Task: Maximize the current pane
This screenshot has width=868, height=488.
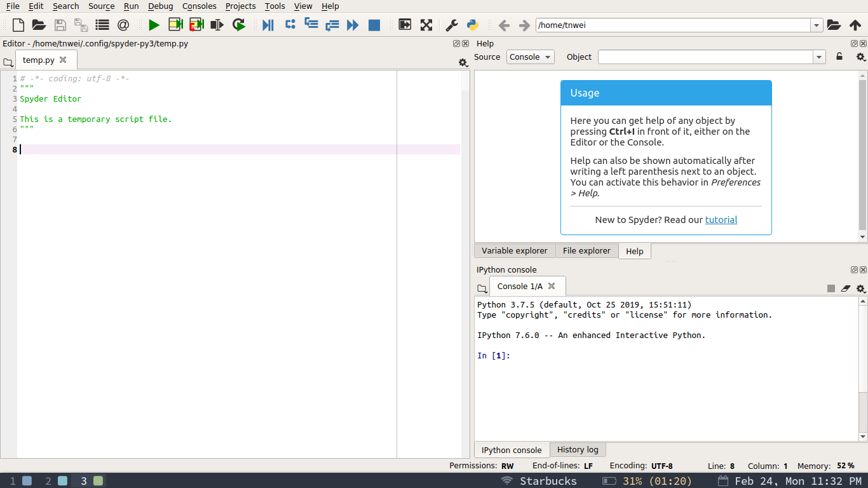Action: click(405, 25)
